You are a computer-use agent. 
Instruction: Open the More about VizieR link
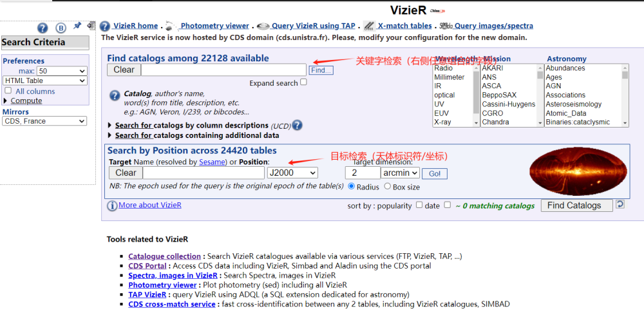point(150,205)
